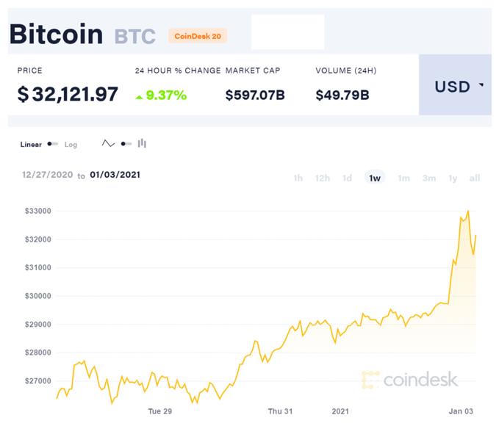499x448 pixels.
Task: Select the 1h time range tab
Action: [298, 178]
